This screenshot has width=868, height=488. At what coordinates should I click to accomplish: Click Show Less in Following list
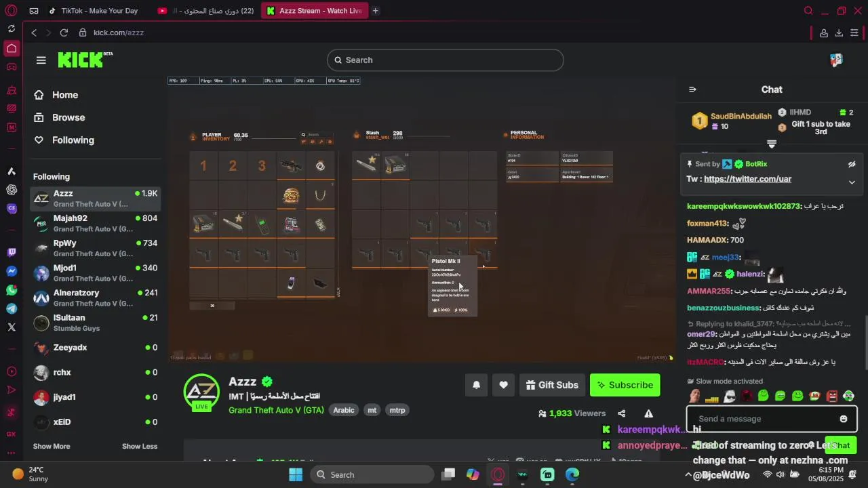[x=140, y=446]
